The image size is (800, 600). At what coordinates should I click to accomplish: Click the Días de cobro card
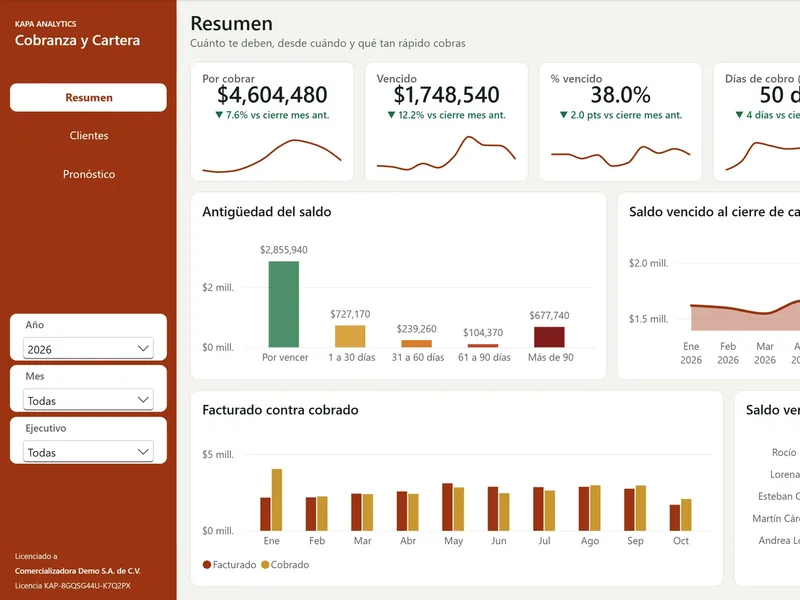[x=757, y=122]
